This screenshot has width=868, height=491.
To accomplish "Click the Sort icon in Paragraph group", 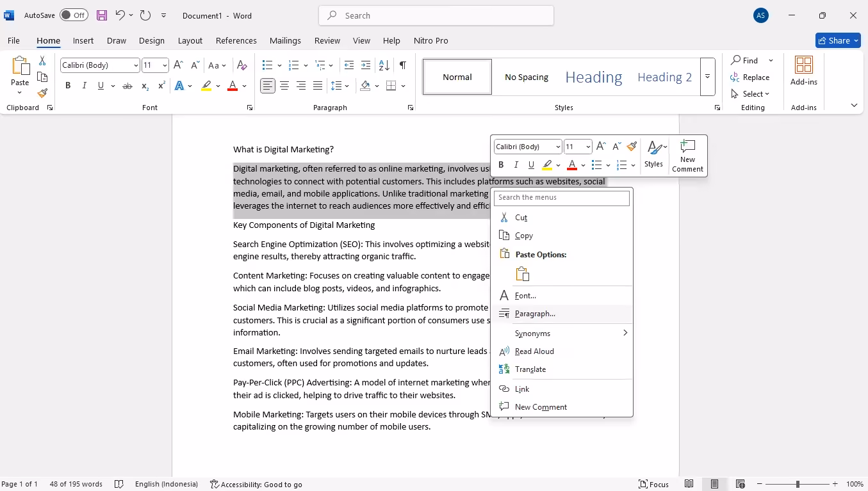I will (x=384, y=65).
